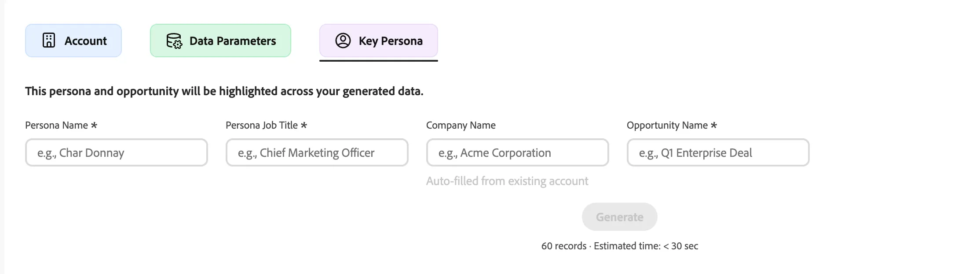Focus the Persona Job Title field
Image resolution: width=980 pixels, height=274 pixels.
click(x=317, y=152)
